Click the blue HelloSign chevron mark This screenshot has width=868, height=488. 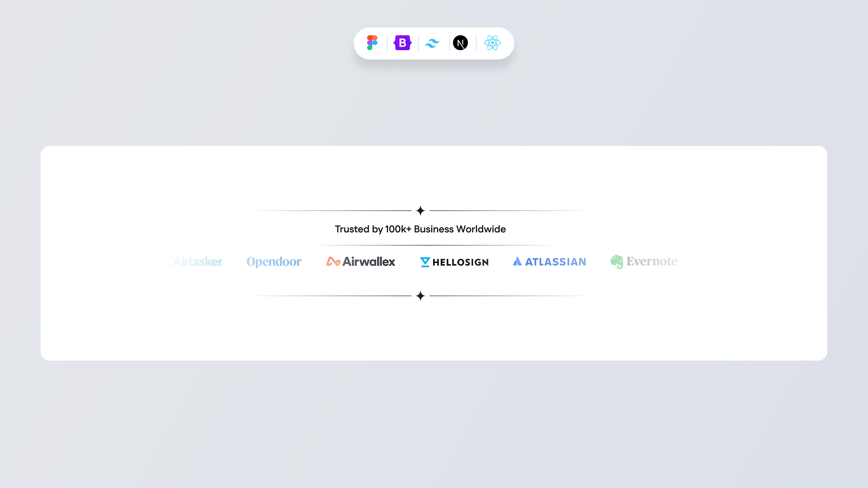pos(425,262)
